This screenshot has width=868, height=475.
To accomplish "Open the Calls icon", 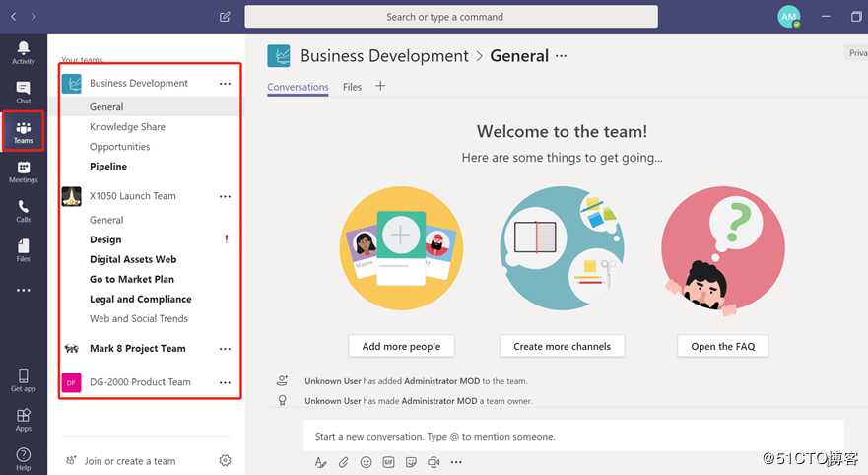I will pos(24,211).
